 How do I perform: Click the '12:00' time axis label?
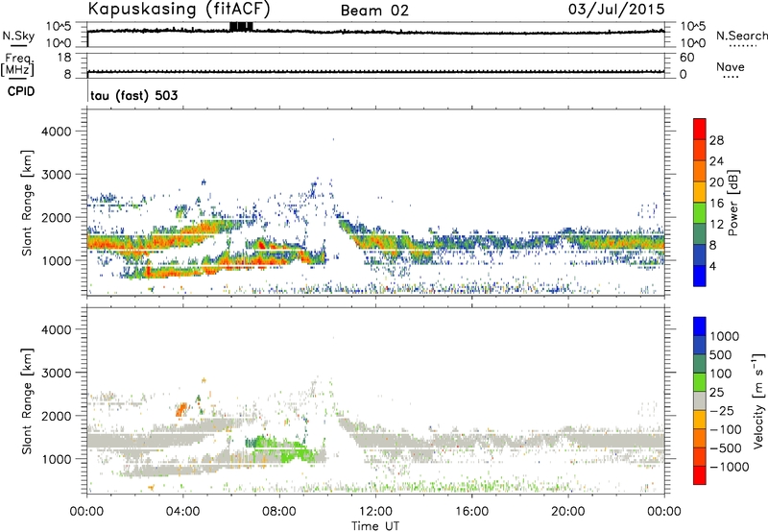pos(375,512)
